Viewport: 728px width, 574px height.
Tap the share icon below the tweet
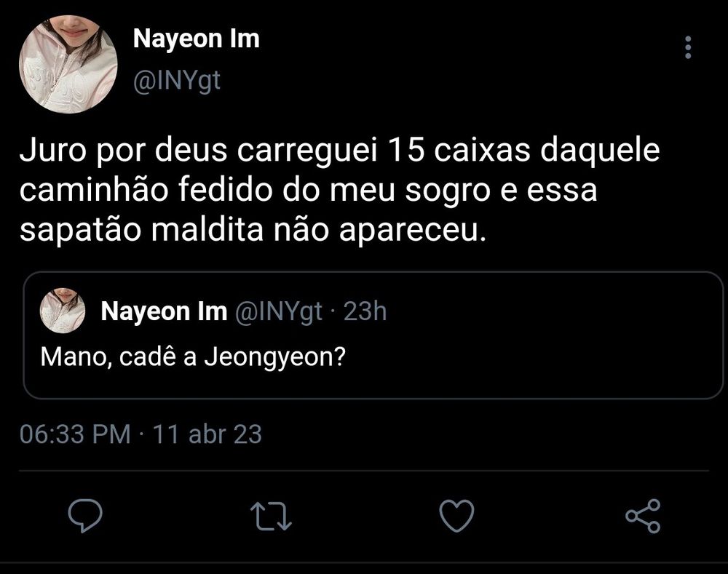[x=643, y=515]
